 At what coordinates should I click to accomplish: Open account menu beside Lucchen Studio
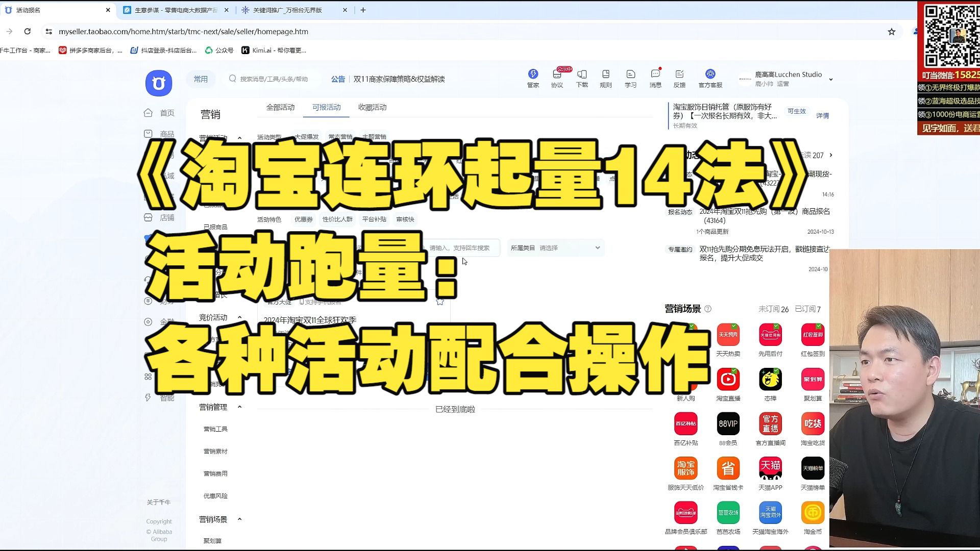click(x=831, y=80)
